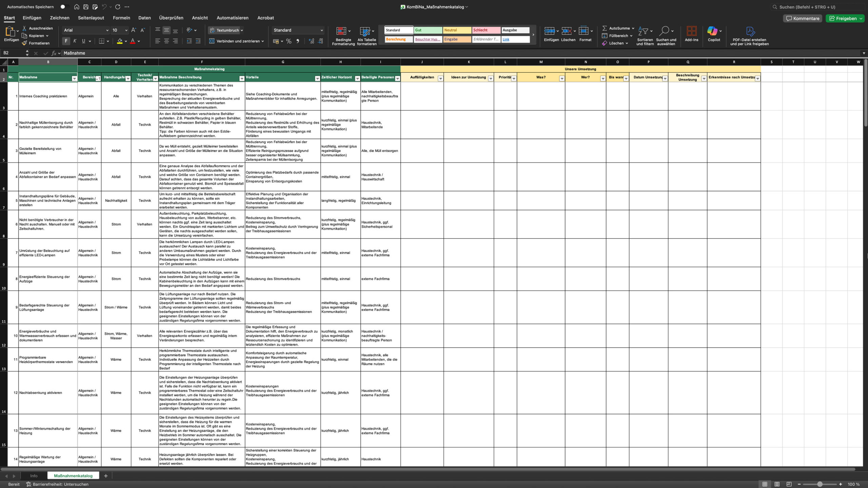Toggle the Automatisches Speichern switch
The width and height of the screenshot is (868, 488).
coord(64,7)
